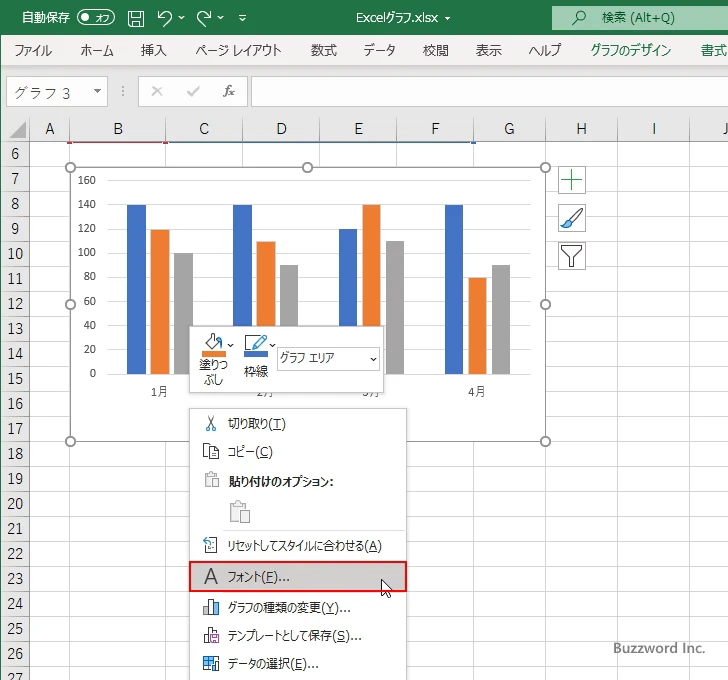Click the Undo arrow icon
Screen dimensions: 728x680
point(166,18)
